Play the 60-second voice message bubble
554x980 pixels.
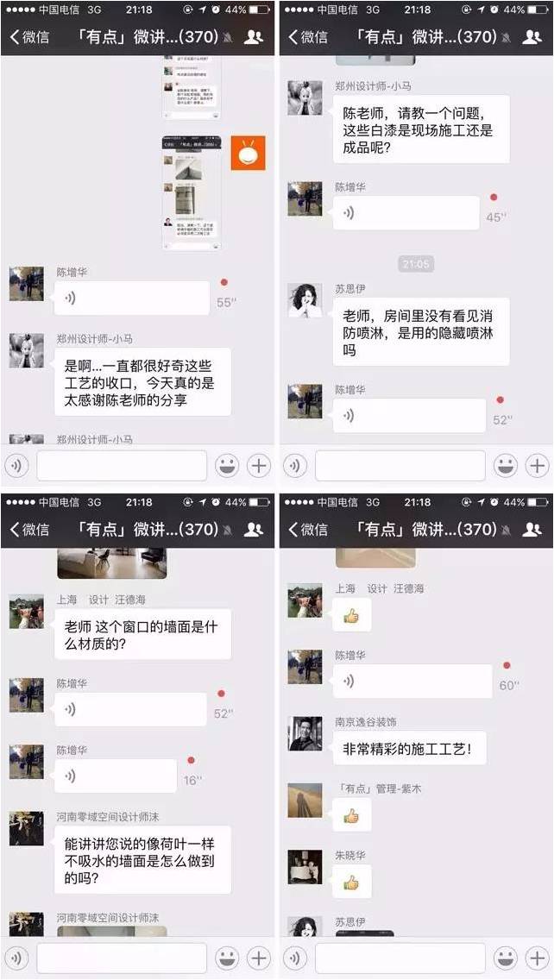pos(412,681)
